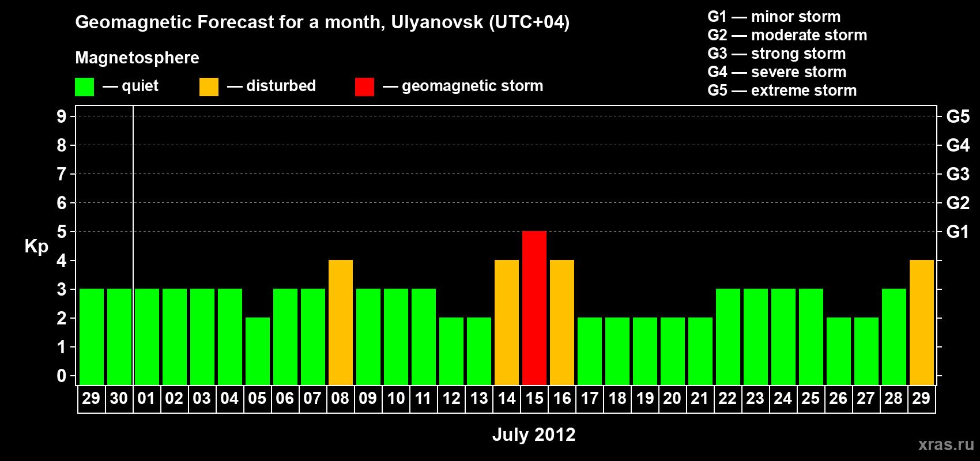Viewport: 980px width, 461px height.
Task: Click the G1 label on the right axis
Action: [958, 232]
